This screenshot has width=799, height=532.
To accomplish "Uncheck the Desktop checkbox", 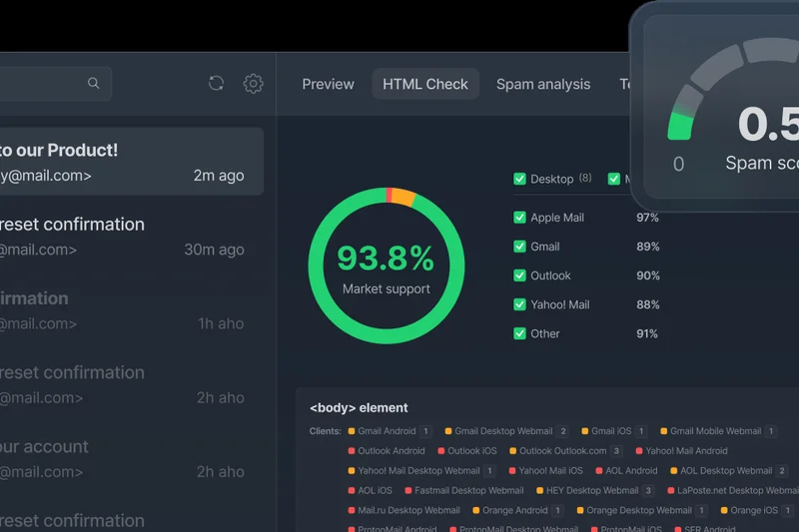I will 519,179.
